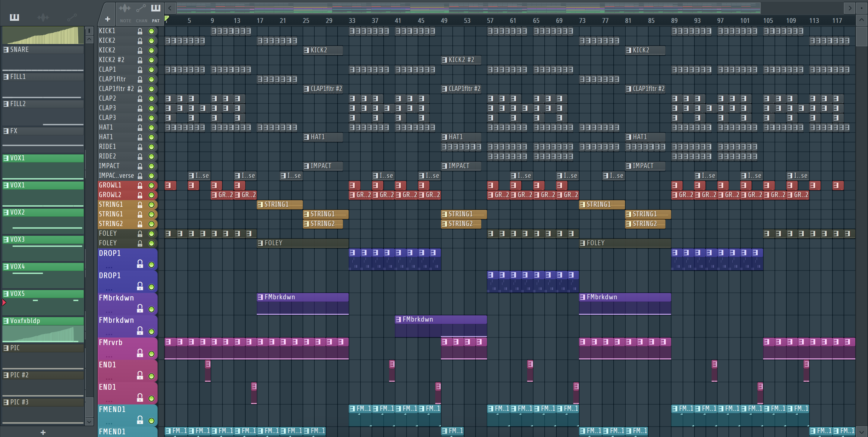Viewport: 868px width, 437px height.
Task: Mute the STRING2 track
Action: (152, 224)
